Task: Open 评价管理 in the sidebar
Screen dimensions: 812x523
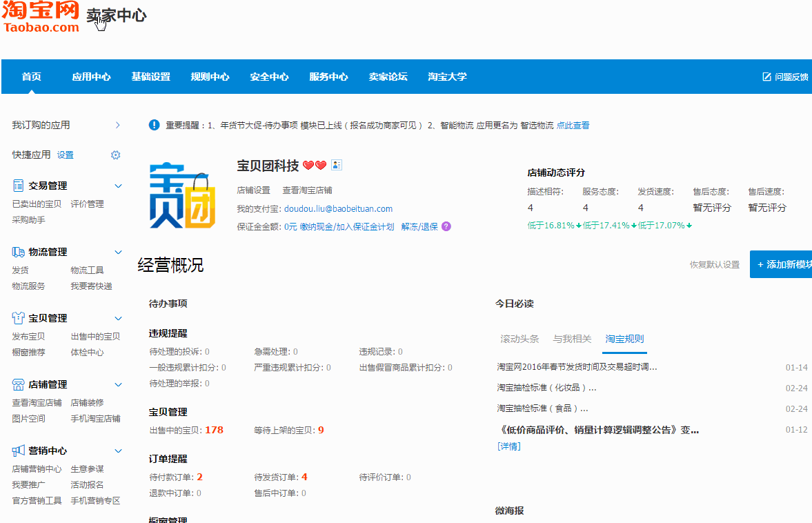Action: [x=87, y=204]
